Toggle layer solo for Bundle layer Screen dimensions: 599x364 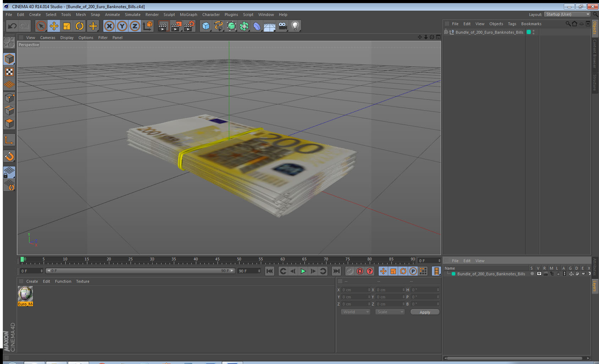pos(532,274)
